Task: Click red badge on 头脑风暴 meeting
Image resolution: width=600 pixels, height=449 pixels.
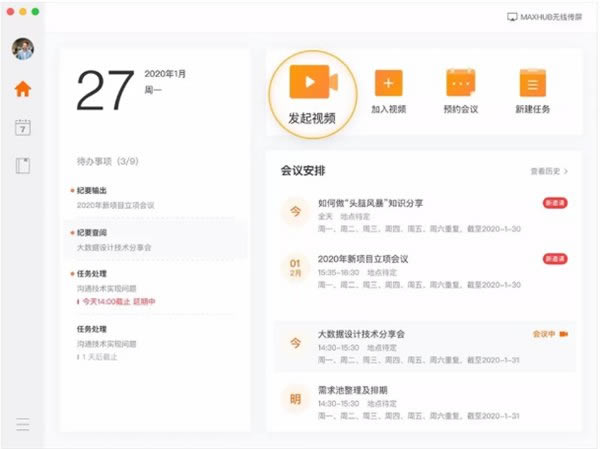Action: [x=555, y=203]
